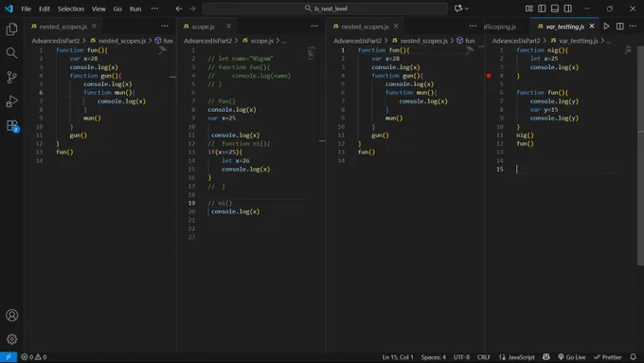Click Prettier in status bar

point(607,356)
